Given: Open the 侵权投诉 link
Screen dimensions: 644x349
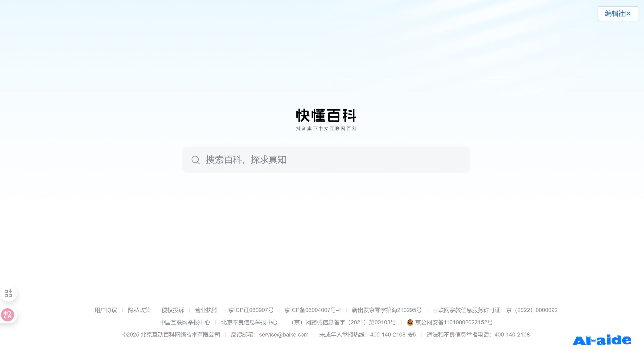Looking at the screenshot, I should 173,310.
